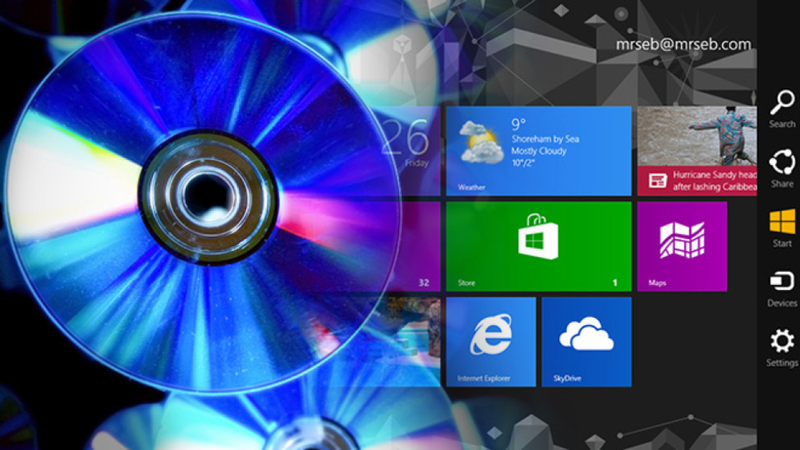800x450 pixels.
Task: Click the 9° temperature reading
Action: [x=518, y=124]
